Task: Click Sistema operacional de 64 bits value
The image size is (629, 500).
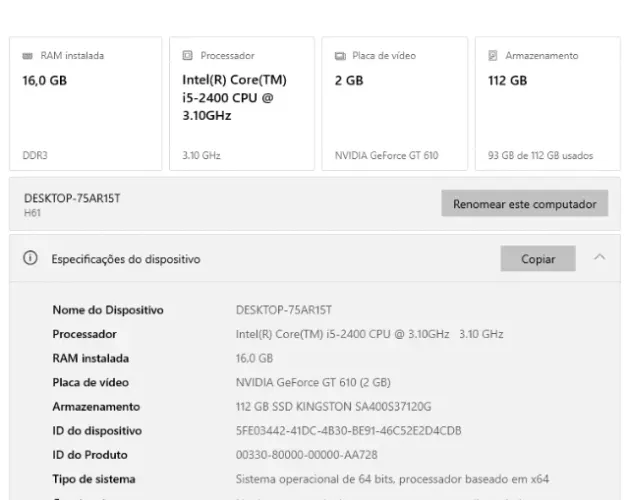Action: coord(392,479)
